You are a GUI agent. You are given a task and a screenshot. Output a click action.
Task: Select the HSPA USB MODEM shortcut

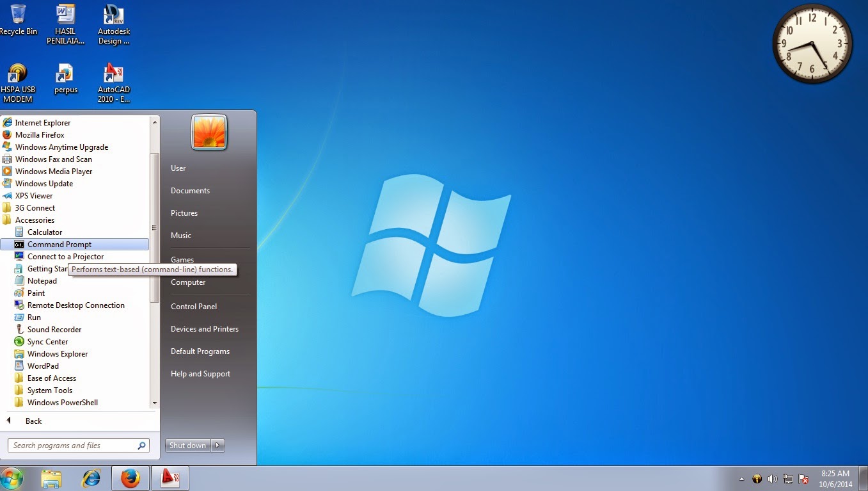point(17,83)
